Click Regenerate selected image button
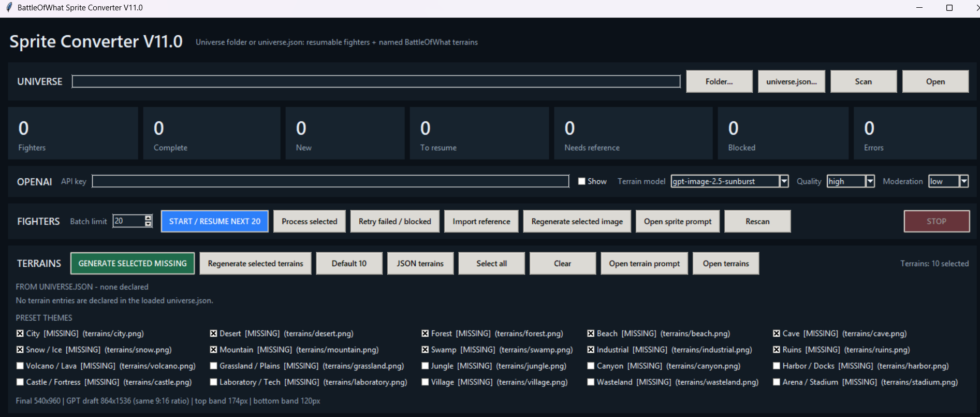The image size is (980, 417). click(x=577, y=221)
